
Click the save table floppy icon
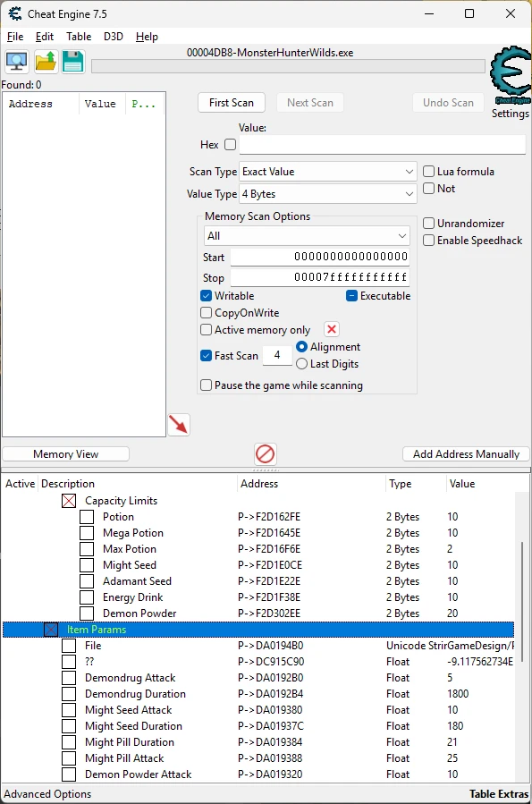click(x=72, y=62)
